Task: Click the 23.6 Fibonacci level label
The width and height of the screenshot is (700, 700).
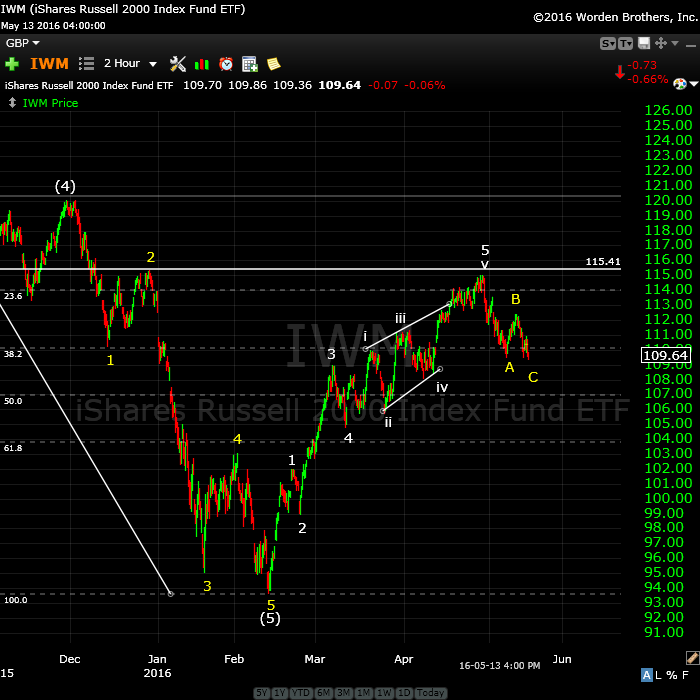Action: click(12, 296)
